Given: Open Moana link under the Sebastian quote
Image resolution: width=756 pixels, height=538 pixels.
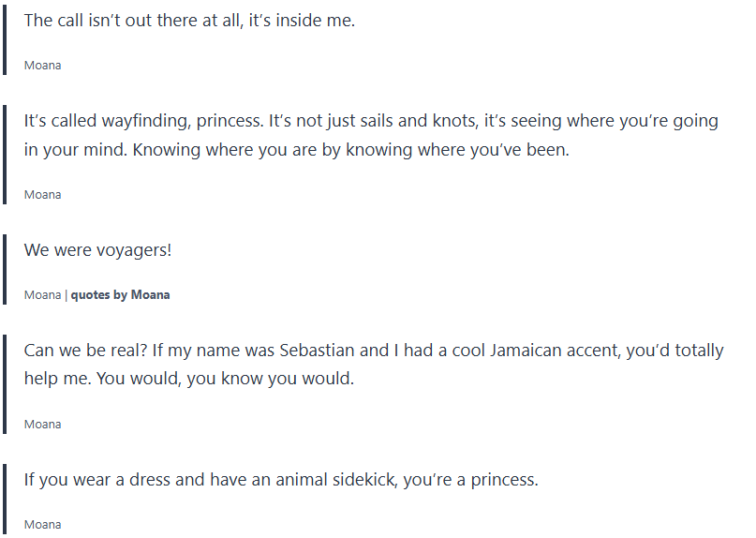Looking at the screenshot, I should pyautogui.click(x=42, y=425).
